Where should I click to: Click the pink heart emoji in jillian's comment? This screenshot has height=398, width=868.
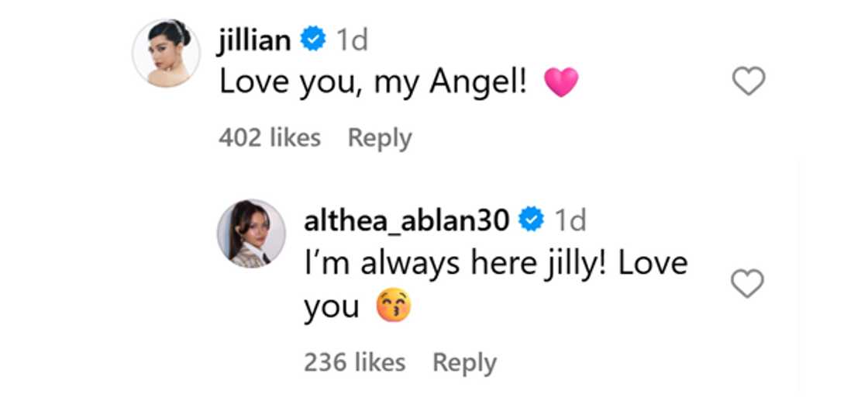(x=561, y=82)
